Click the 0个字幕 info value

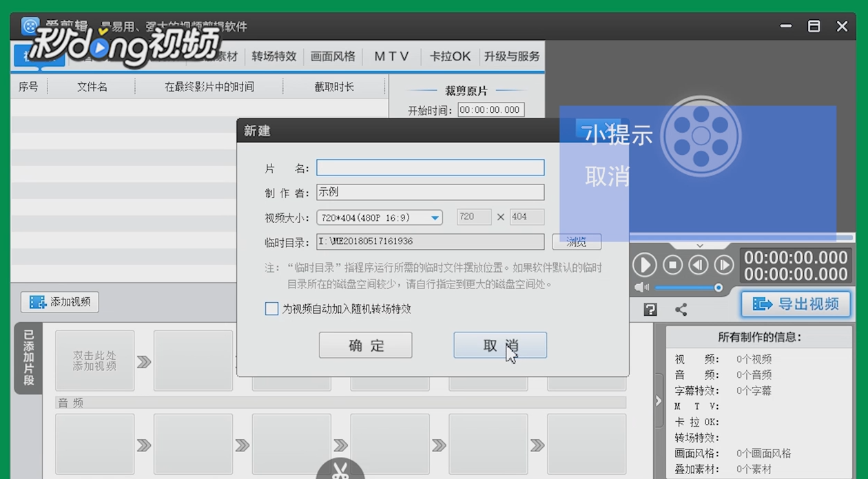coord(754,391)
